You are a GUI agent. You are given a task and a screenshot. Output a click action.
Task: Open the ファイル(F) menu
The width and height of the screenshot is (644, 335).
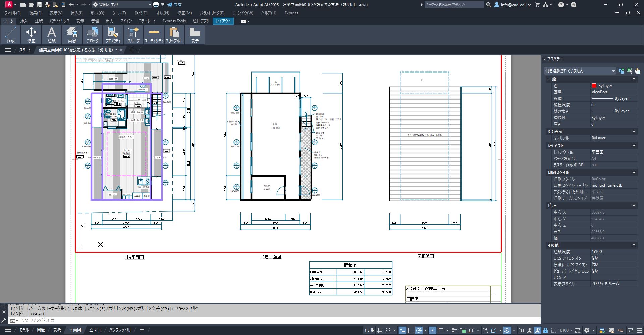pyautogui.click(x=12, y=13)
